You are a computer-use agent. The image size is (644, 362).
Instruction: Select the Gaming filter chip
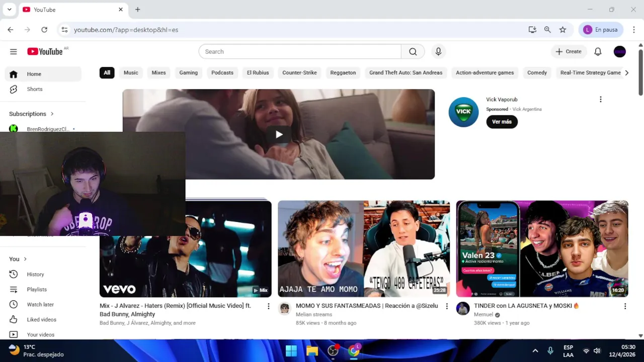[x=189, y=72]
